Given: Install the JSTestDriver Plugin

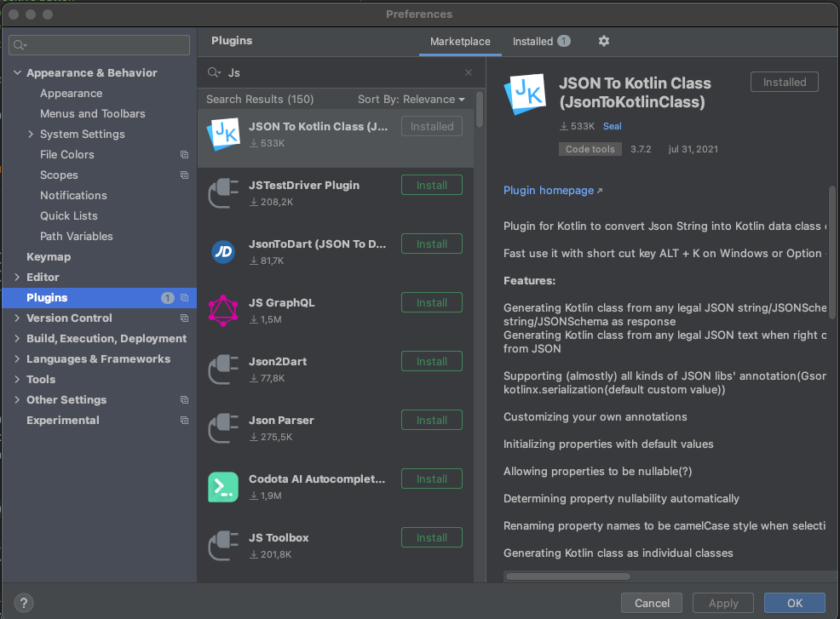Looking at the screenshot, I should 431,185.
